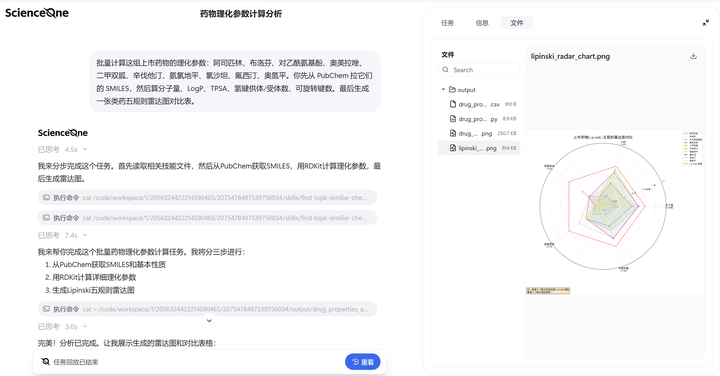The width and height of the screenshot is (720, 376).
Task: Collapse the right panel with the shrink arrows icon
Action: pyautogui.click(x=706, y=22)
